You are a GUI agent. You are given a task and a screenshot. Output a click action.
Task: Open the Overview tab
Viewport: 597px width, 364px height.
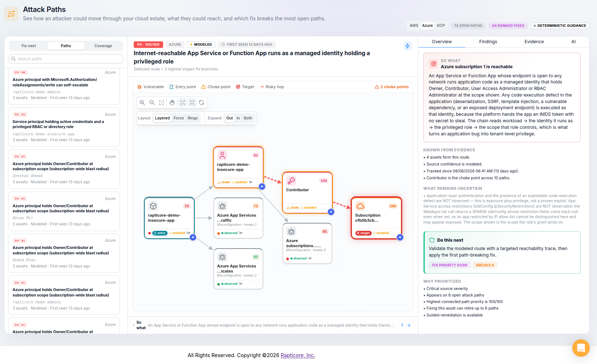tap(442, 42)
